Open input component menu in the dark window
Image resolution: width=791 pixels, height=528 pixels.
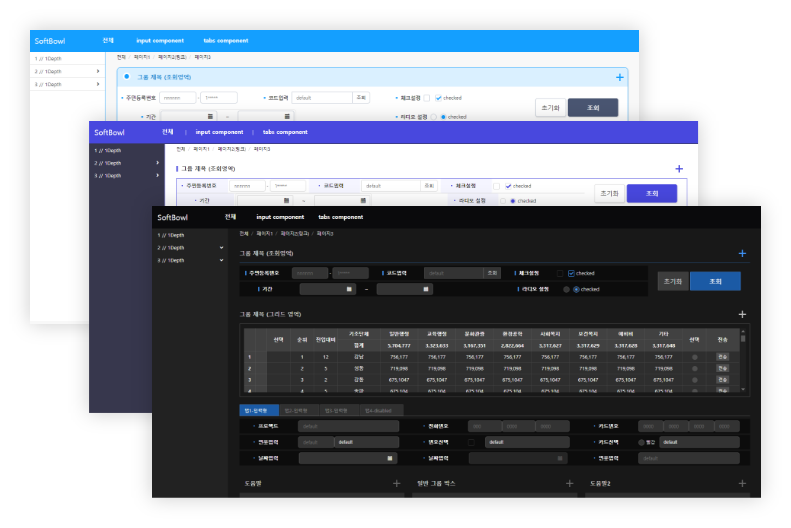pos(280,217)
